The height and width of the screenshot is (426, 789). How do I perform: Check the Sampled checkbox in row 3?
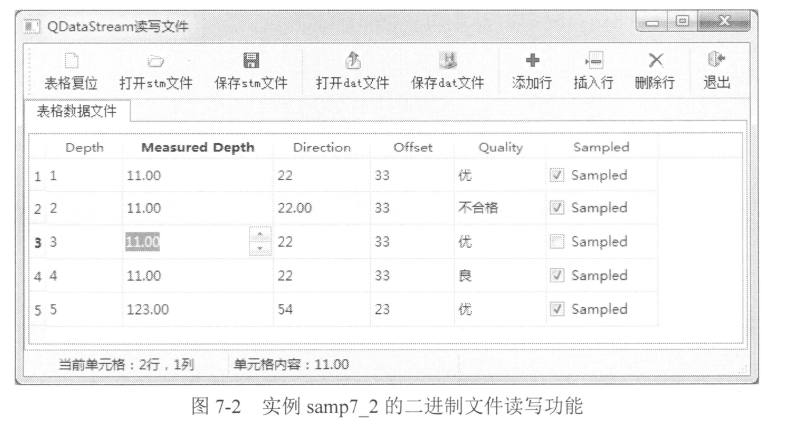(x=557, y=242)
